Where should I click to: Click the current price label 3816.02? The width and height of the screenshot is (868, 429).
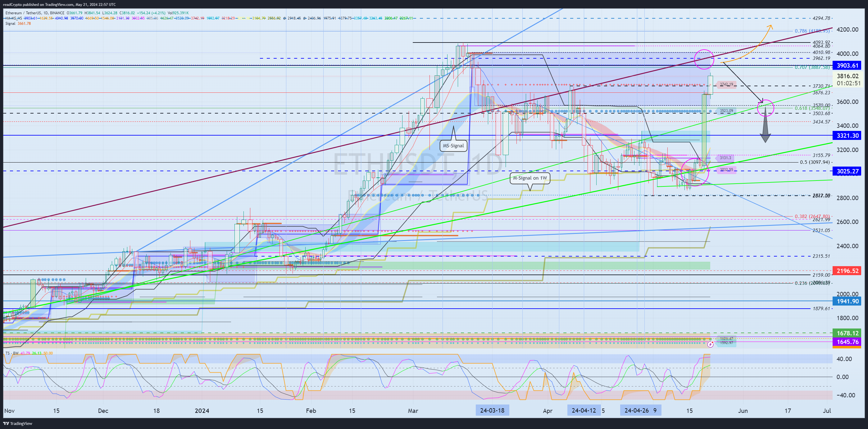pos(847,76)
